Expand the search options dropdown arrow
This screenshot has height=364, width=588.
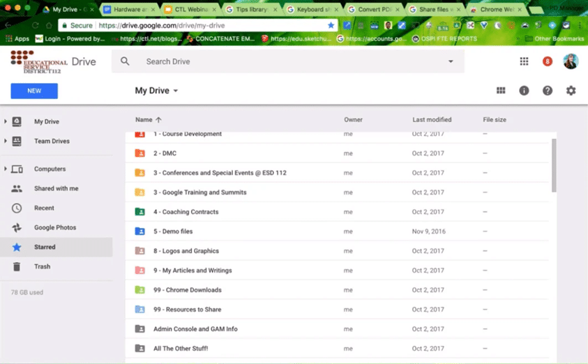[451, 61]
